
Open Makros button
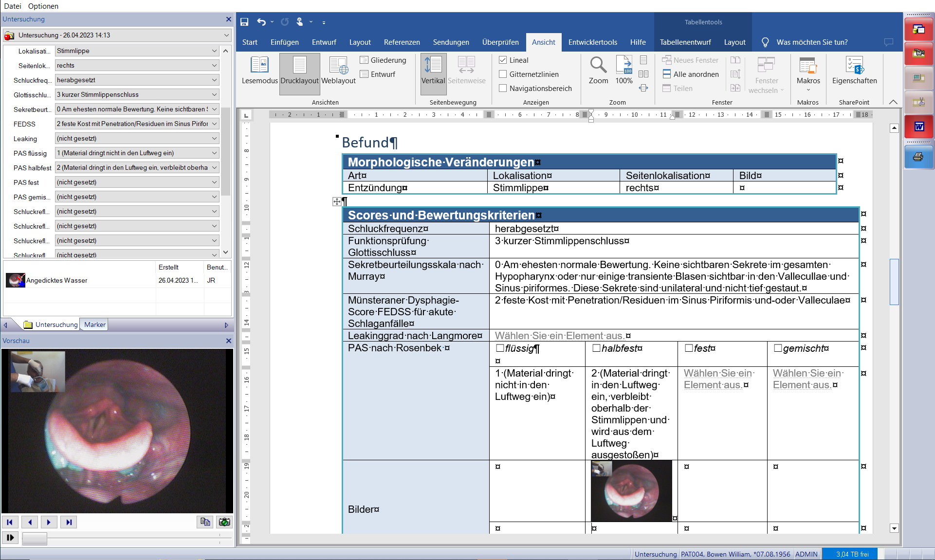click(x=808, y=73)
